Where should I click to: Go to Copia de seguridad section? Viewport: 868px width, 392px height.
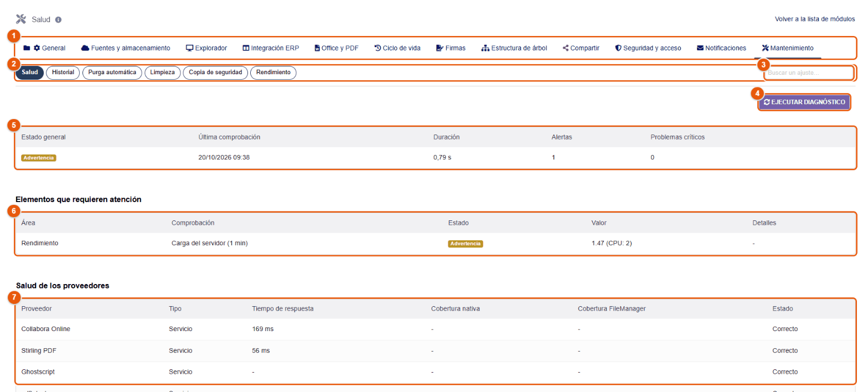click(x=215, y=73)
